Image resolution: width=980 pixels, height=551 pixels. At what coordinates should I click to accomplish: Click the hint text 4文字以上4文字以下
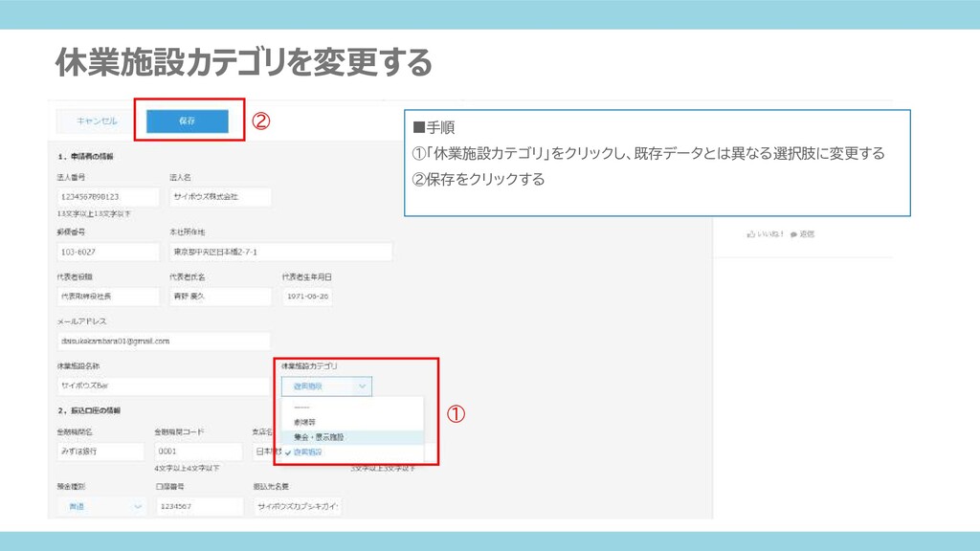(x=187, y=468)
